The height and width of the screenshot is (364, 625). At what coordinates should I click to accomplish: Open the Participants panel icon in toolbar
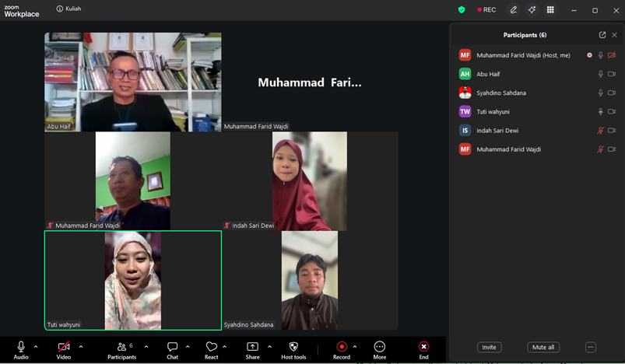[x=122, y=347]
